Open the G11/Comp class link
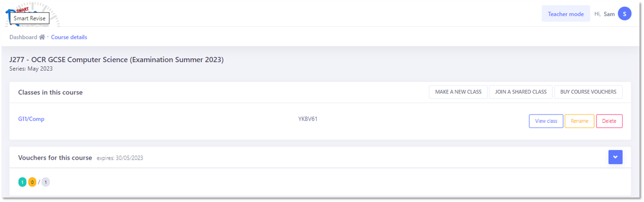644x202 pixels. (31, 119)
